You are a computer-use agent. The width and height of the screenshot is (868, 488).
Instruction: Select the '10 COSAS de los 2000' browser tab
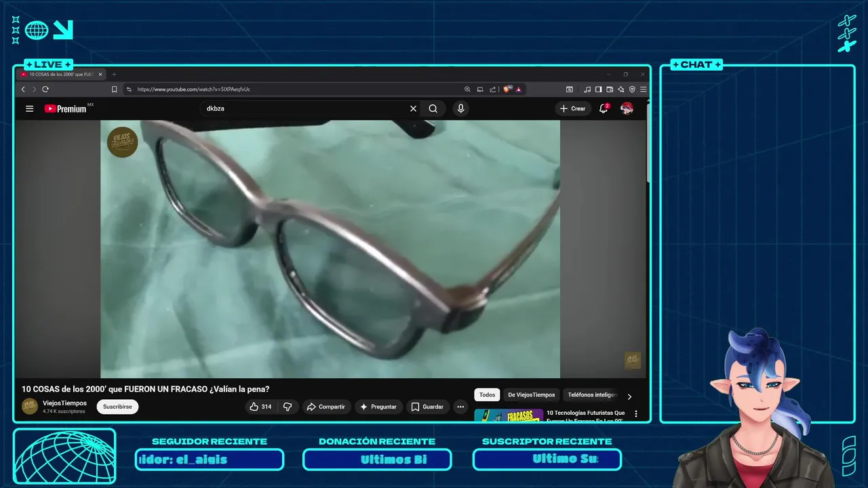tap(62, 75)
